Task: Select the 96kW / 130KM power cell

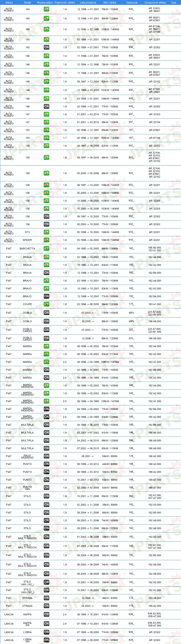Action: coord(110,249)
